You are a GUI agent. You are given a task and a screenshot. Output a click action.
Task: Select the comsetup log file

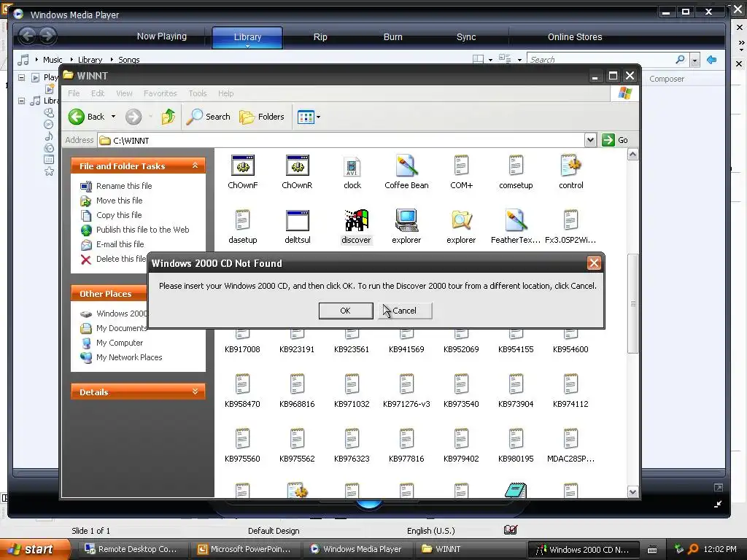516,166
